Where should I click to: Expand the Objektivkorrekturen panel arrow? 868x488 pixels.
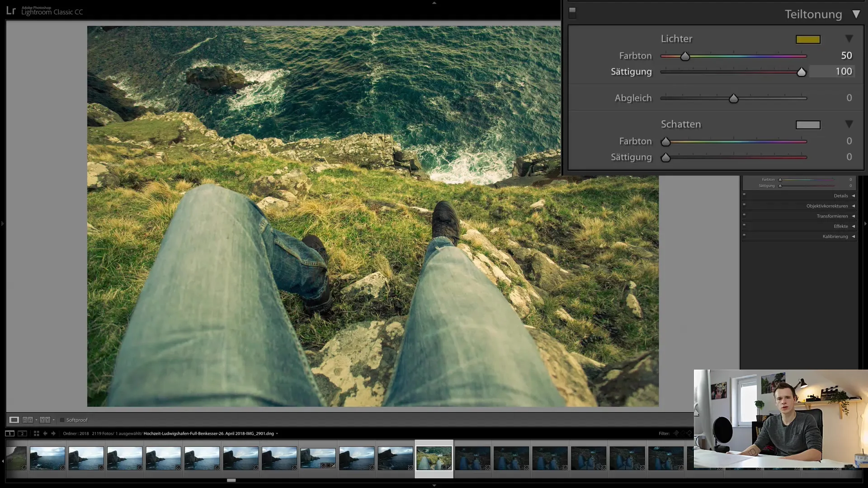(853, 206)
